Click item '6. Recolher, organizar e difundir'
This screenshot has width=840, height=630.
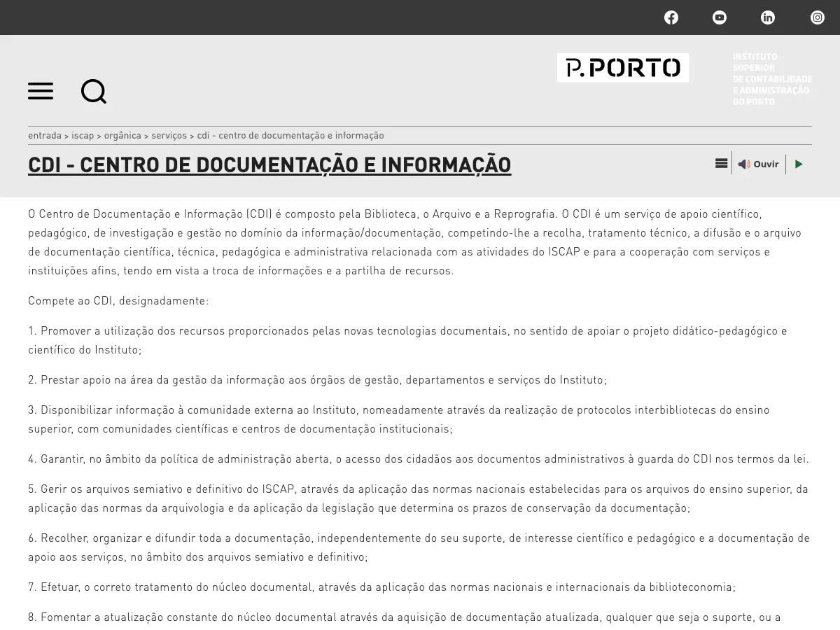tap(419, 547)
